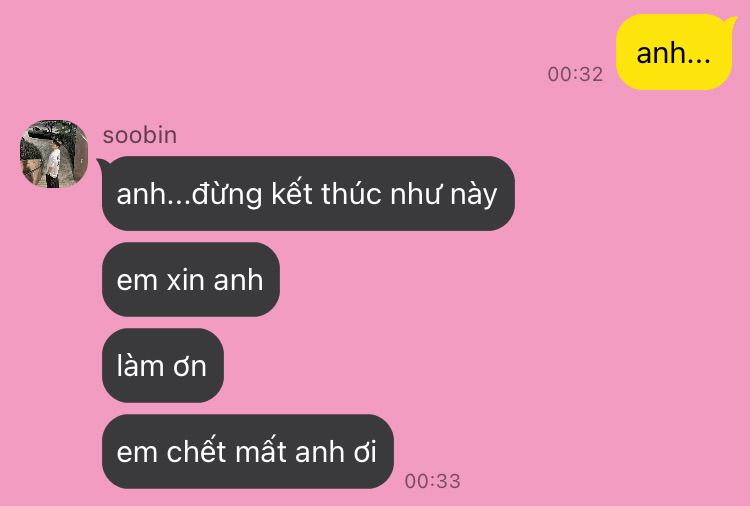Image resolution: width=750 pixels, height=506 pixels.
Task: Click the word "làm" in the third gray bubble
Action: point(139,366)
